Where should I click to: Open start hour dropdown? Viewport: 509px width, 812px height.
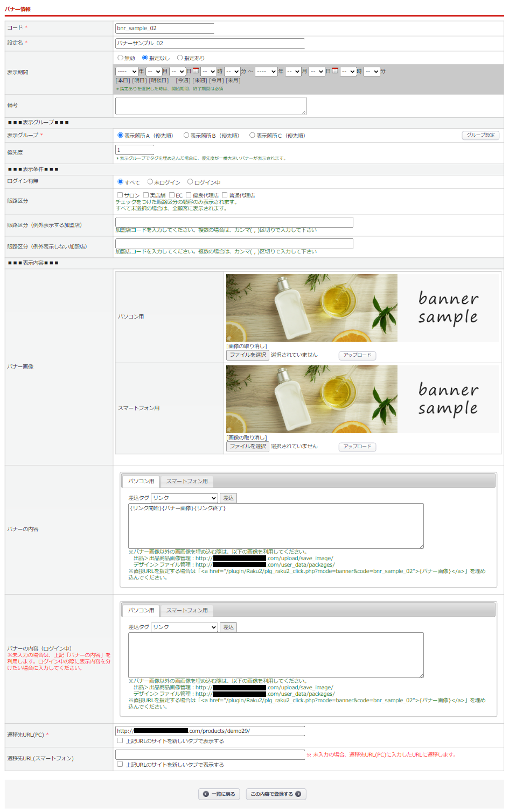208,71
